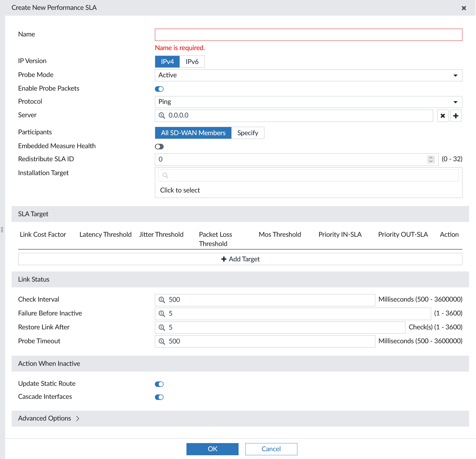Open the Protocol dropdown showing Ping
The height and width of the screenshot is (459, 476).
pos(308,102)
